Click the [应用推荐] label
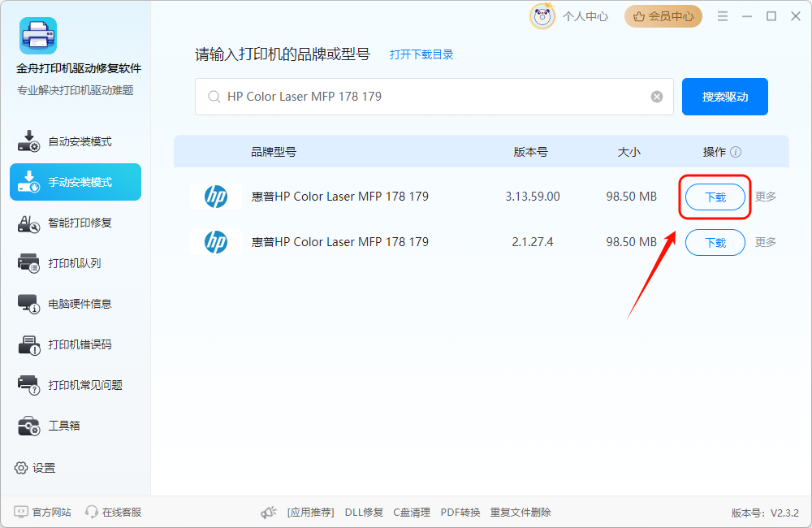This screenshot has width=812, height=528. [311, 513]
